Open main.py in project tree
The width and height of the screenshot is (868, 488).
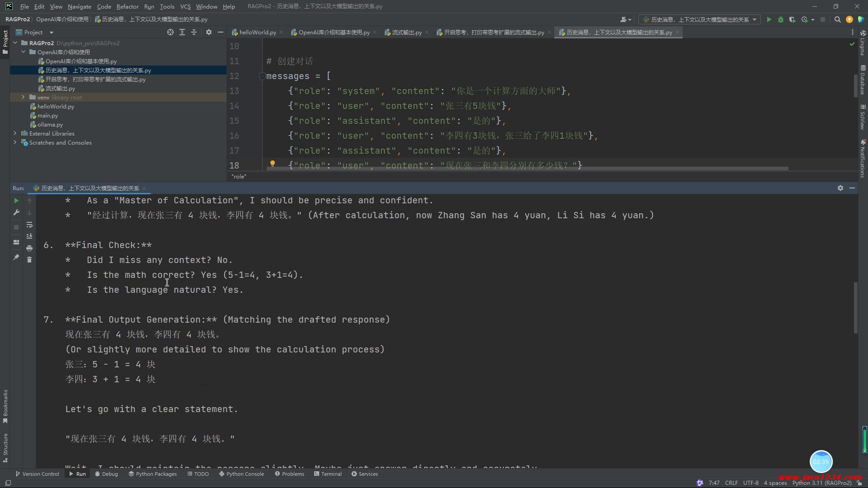[x=47, y=115]
